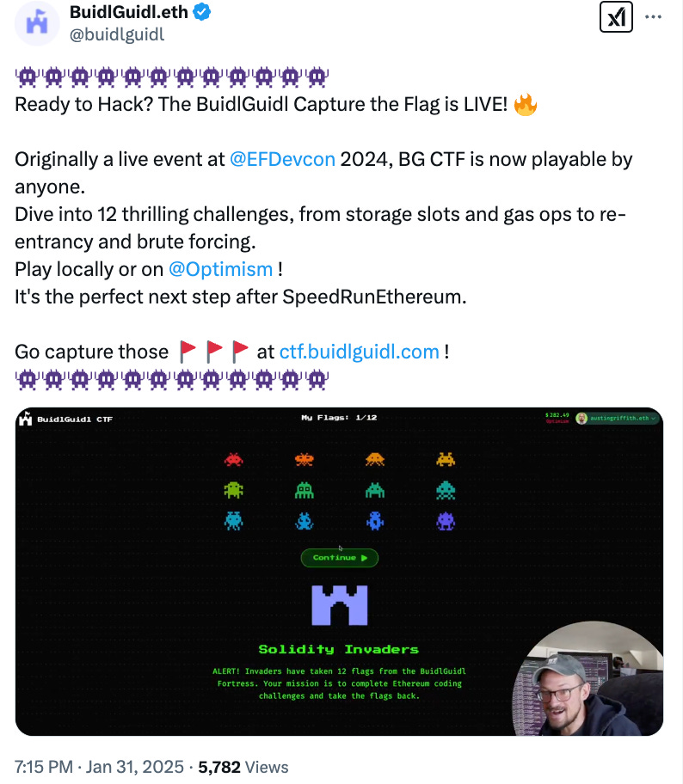The height and width of the screenshot is (784, 683).
Task: Click the webcam presenter circle thumbnail
Action: [x=588, y=678]
